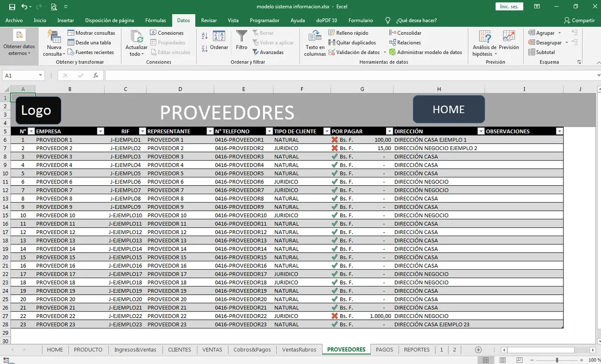Sort ascending A to Z
Viewport: 601px width, 364px height.
[205, 36]
